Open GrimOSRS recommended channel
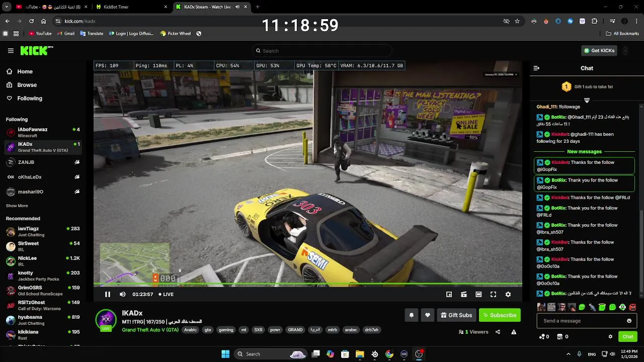The width and height of the screenshot is (644, 362). point(43,291)
